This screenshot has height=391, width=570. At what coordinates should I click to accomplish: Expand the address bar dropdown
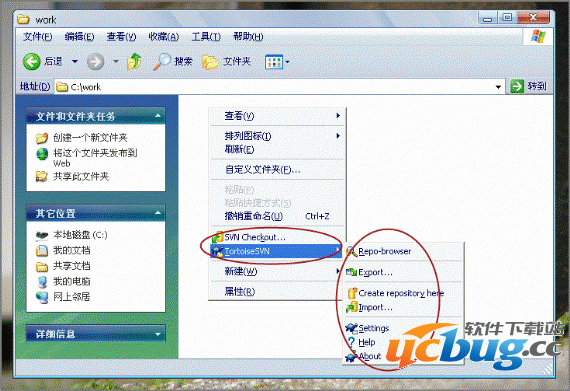click(x=498, y=87)
